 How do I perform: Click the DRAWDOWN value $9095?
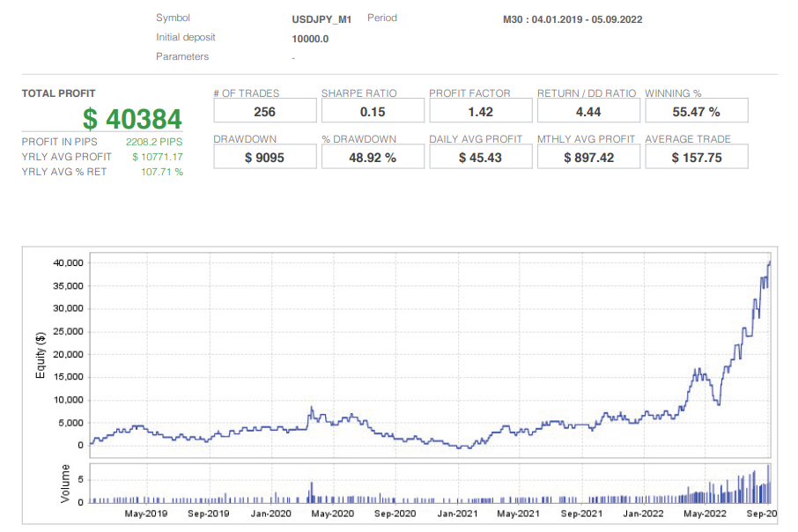coord(264,157)
